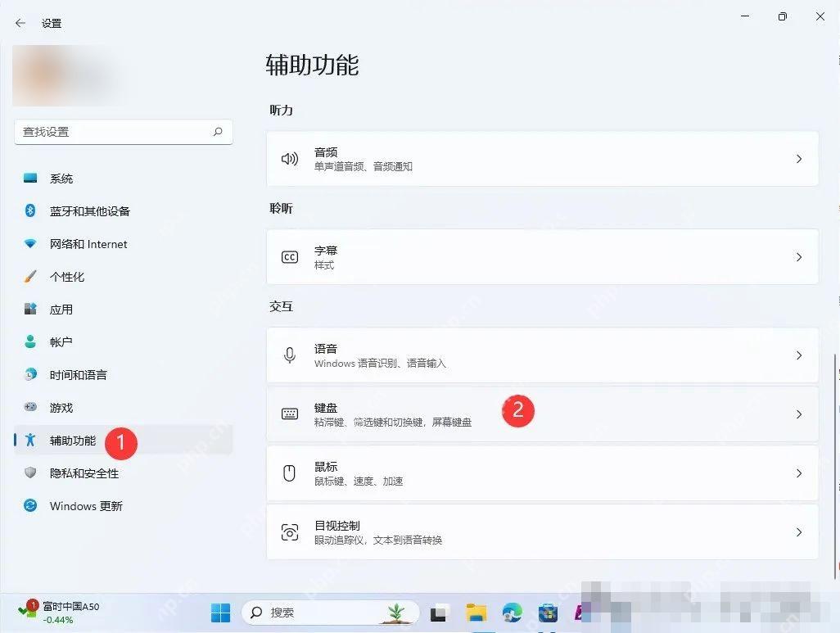Click the 辅助功能 page heading
The width and height of the screenshot is (840, 633).
pos(312,65)
